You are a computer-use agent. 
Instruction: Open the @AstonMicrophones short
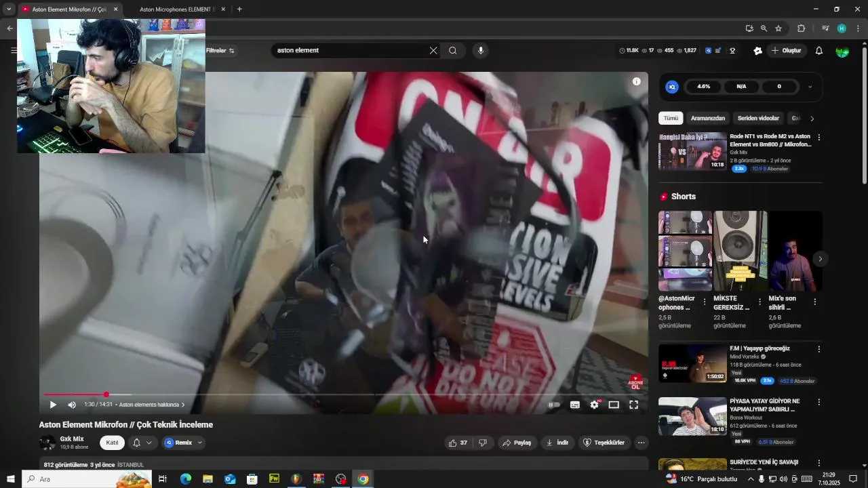[x=685, y=251]
